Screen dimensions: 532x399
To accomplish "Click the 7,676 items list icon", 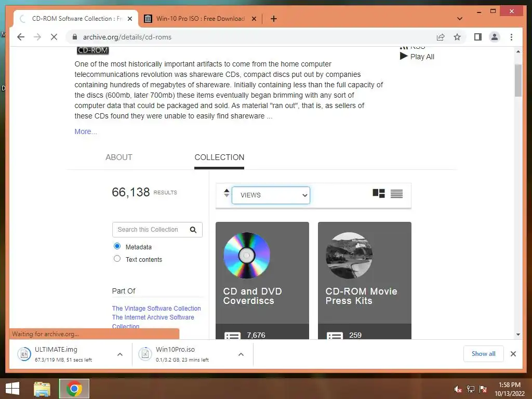I will click(x=232, y=336).
